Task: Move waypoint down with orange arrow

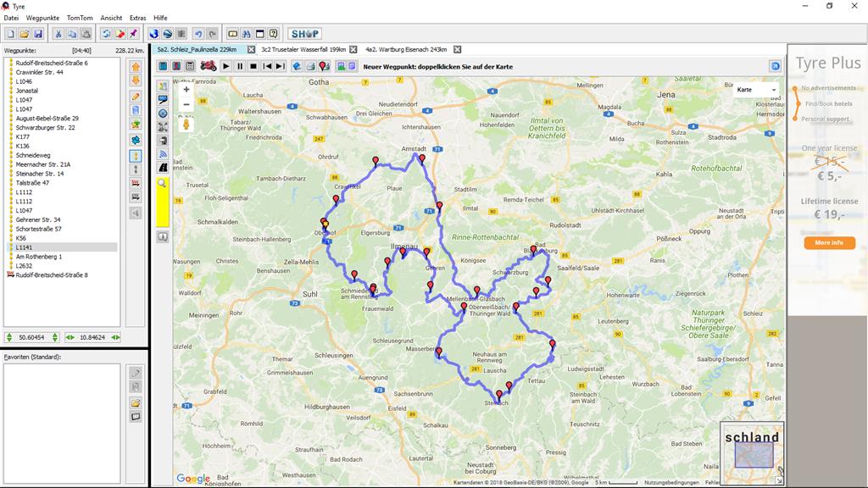Action: (x=136, y=80)
